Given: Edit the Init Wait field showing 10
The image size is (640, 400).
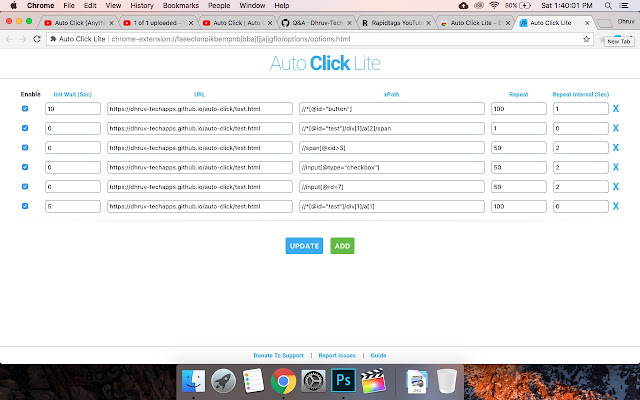Looking at the screenshot, I should pyautogui.click(x=73, y=109).
